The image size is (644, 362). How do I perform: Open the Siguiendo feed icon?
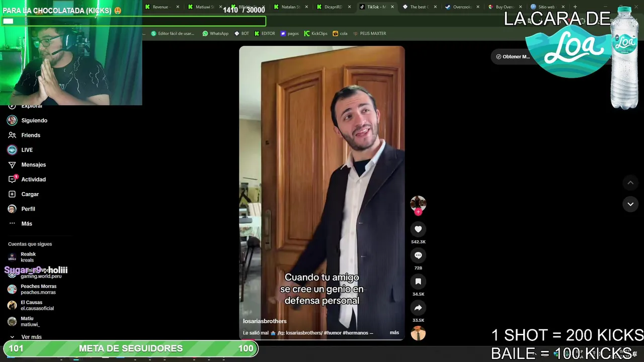coord(12,120)
